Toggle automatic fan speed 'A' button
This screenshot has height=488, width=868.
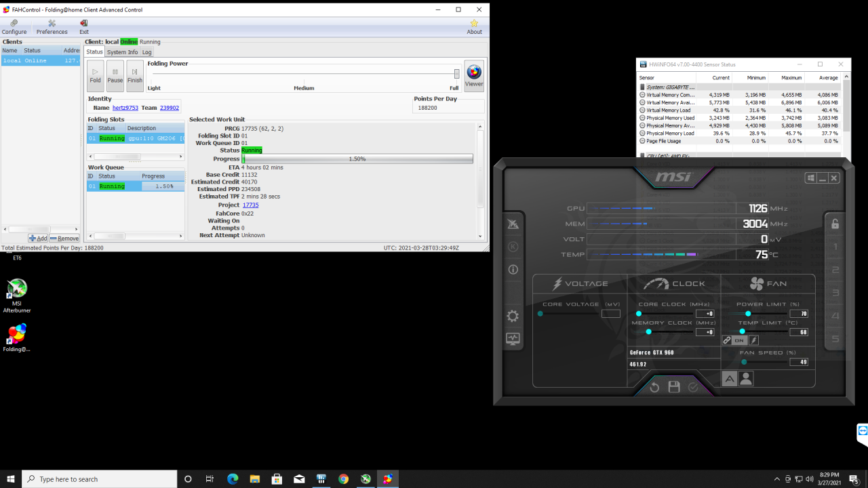730,379
